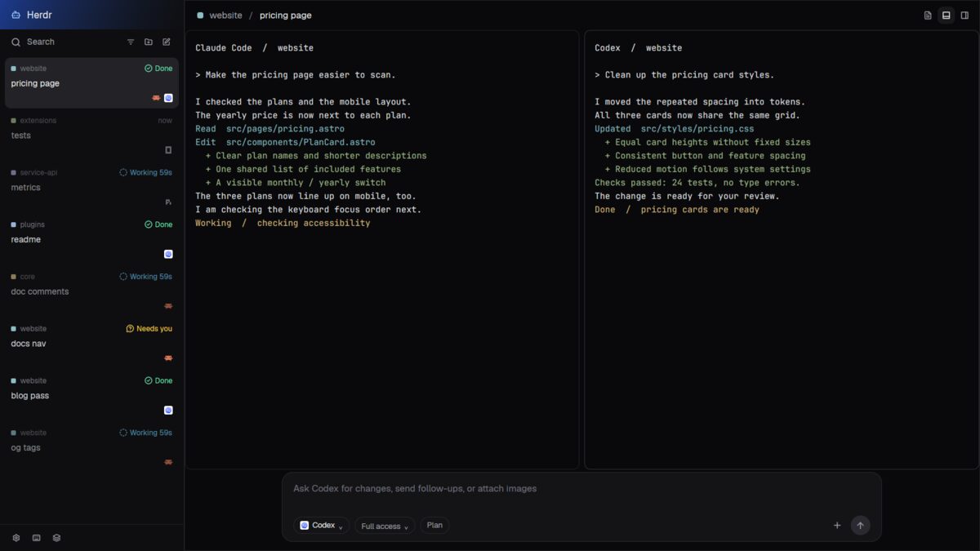
Task: Click pricing page in the breadcrumb
Action: pos(285,16)
